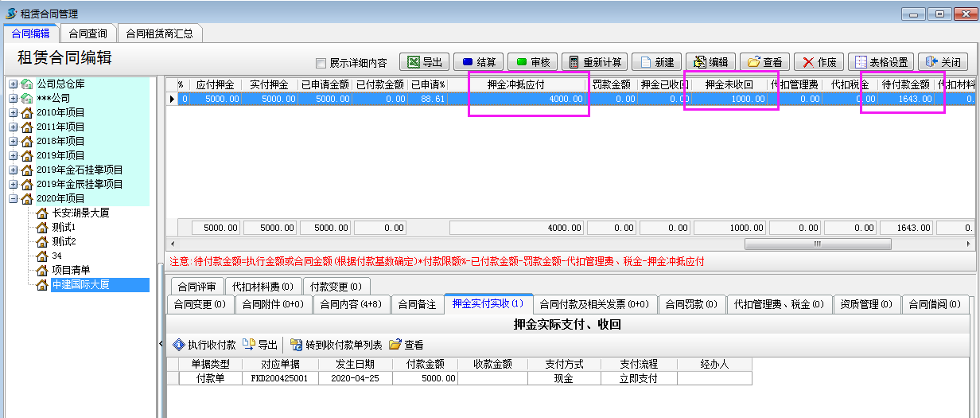Click 执行收付款 in the deposit toolbar
Viewport: 980px width, 418px height.
(x=204, y=345)
